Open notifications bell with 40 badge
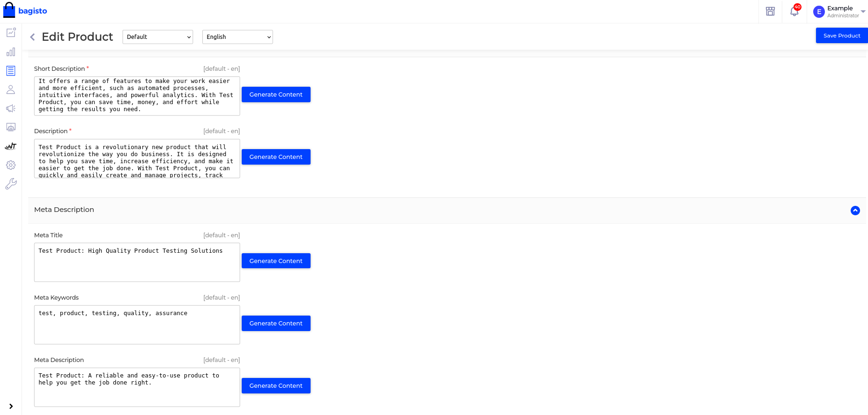The height and width of the screenshot is (415, 868). coord(794,11)
